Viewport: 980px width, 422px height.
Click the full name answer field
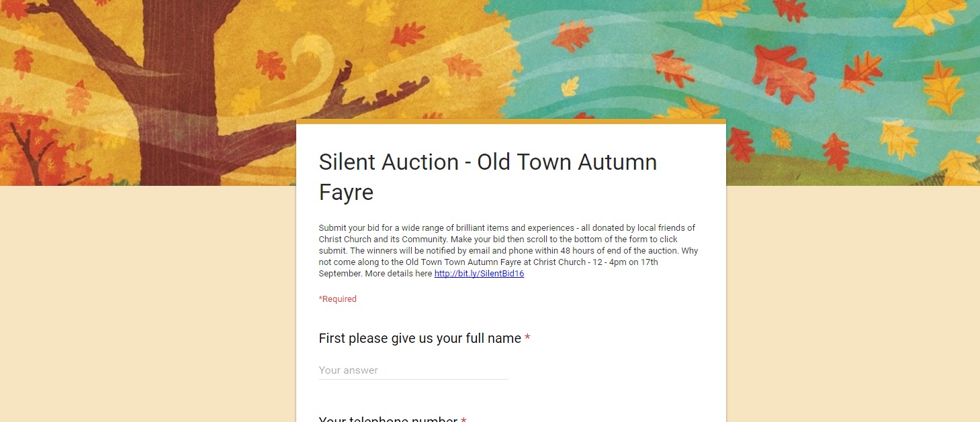(413, 370)
